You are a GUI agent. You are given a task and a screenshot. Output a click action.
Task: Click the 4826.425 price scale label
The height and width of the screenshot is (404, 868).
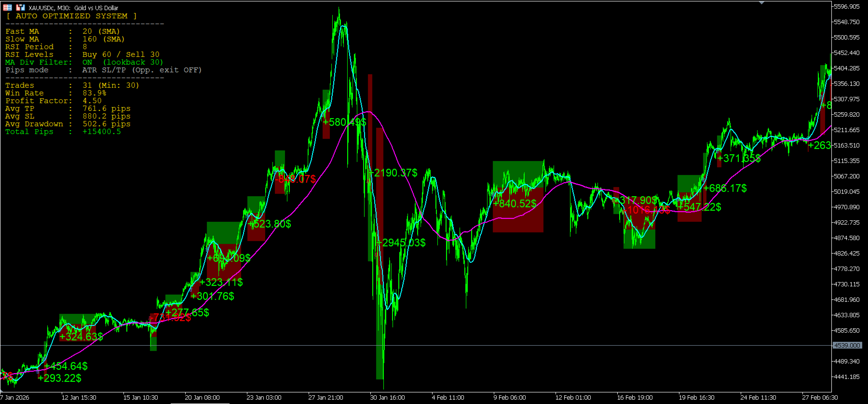pos(847,254)
